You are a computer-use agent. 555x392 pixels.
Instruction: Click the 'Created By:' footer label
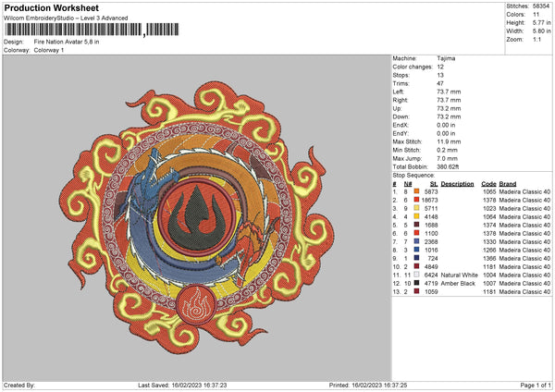point(19,385)
